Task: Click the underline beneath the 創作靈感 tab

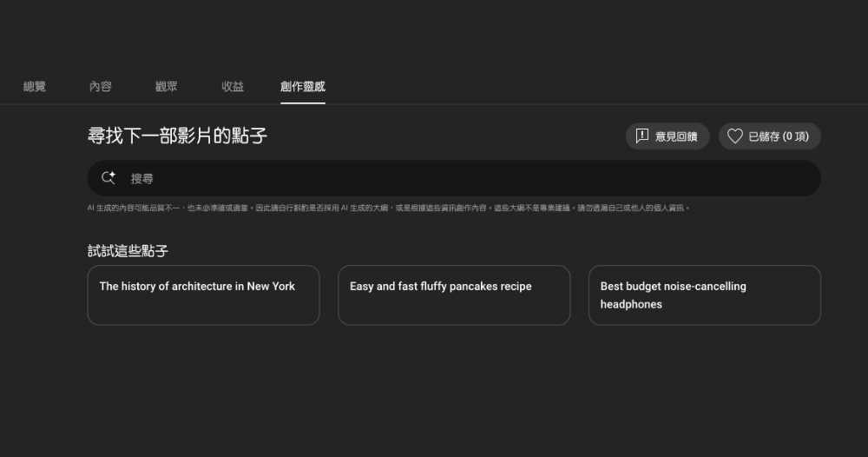Action: [302, 103]
